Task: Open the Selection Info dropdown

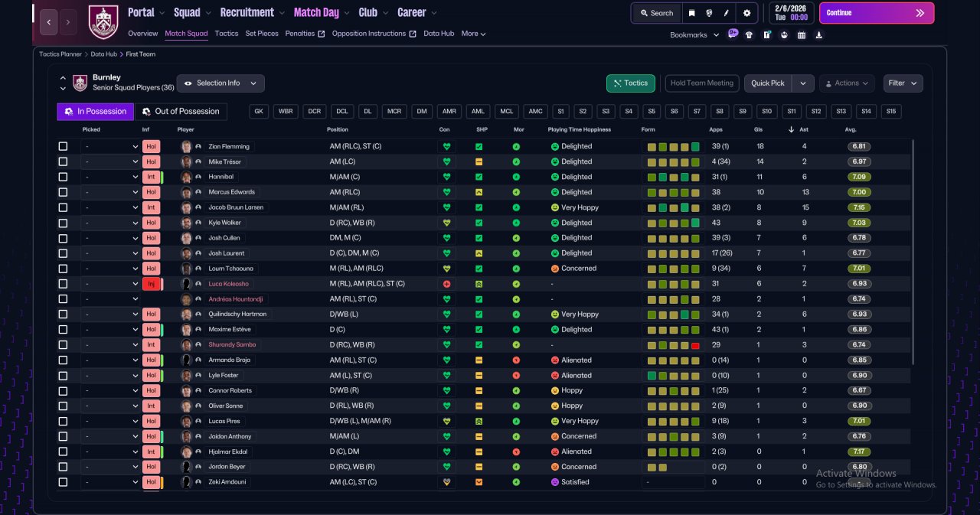Action: tap(220, 83)
